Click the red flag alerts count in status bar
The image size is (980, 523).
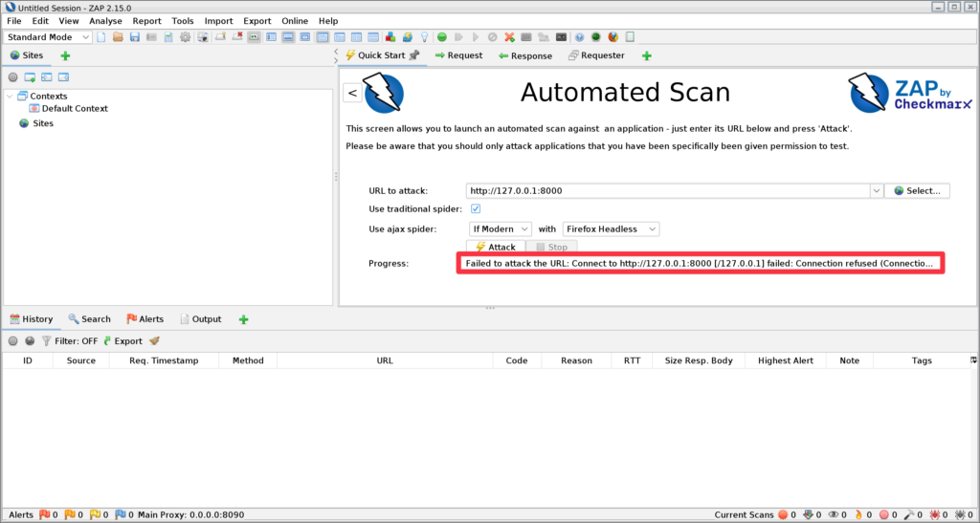[48, 515]
